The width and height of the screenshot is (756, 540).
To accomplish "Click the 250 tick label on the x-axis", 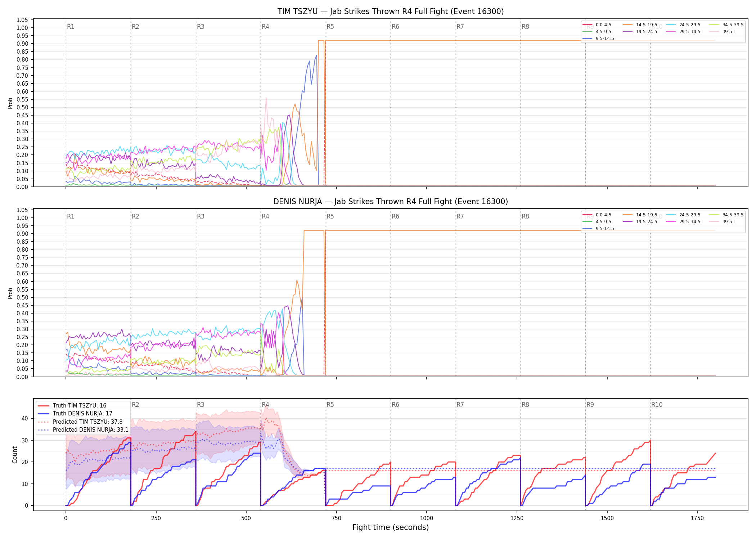I will [x=156, y=518].
